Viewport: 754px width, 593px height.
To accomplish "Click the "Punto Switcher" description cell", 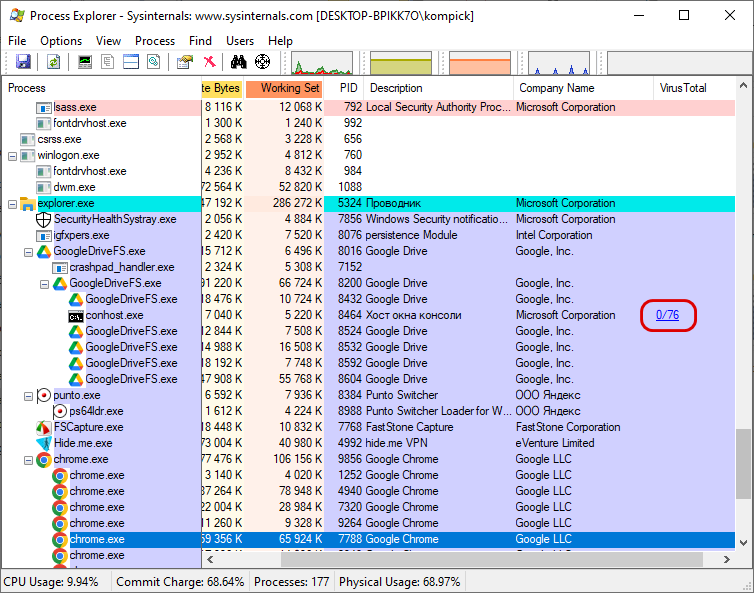I will (x=402, y=395).
